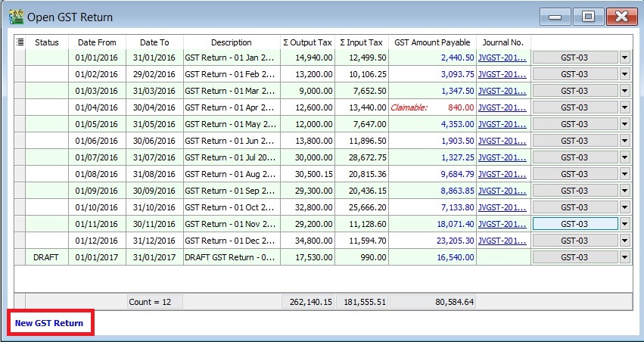Select the DRAFT status cell
The image size is (644, 342).
[47, 257]
